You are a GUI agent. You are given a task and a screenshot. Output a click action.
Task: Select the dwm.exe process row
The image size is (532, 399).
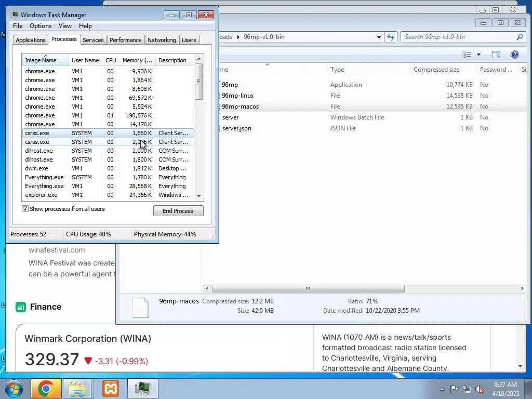(108, 168)
